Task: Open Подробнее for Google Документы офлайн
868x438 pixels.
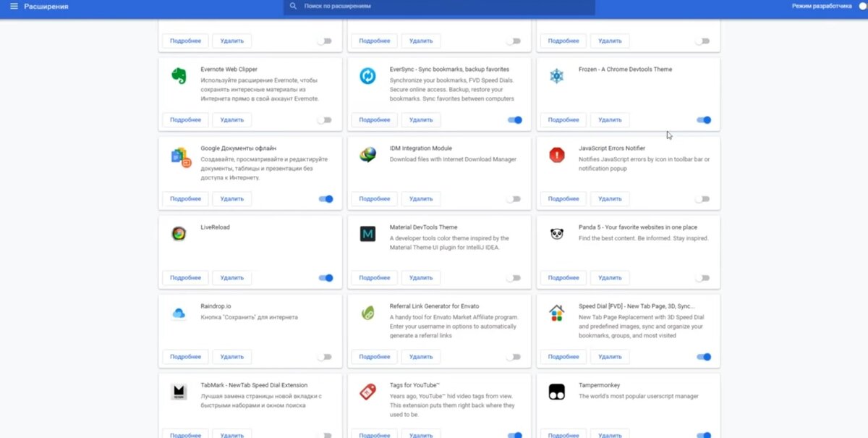Action: point(185,199)
